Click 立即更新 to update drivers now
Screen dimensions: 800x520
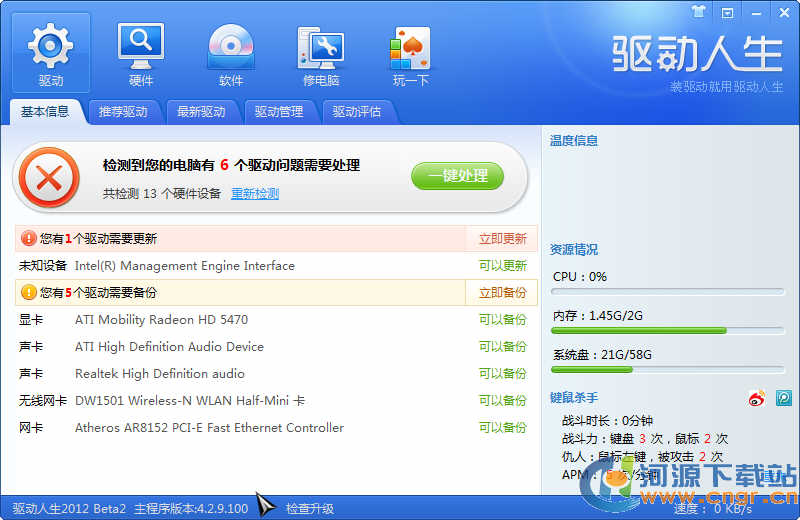pyautogui.click(x=502, y=239)
